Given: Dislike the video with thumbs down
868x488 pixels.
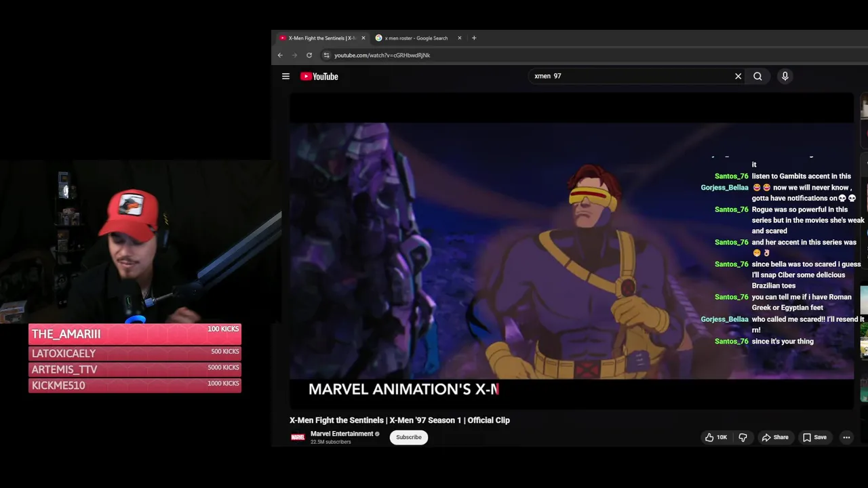Looking at the screenshot, I should coord(743,437).
